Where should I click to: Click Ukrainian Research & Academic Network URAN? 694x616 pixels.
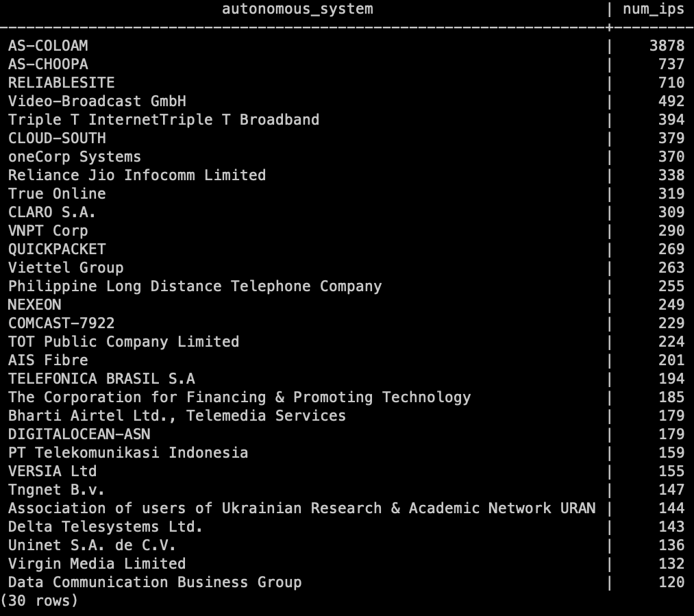coord(408,508)
